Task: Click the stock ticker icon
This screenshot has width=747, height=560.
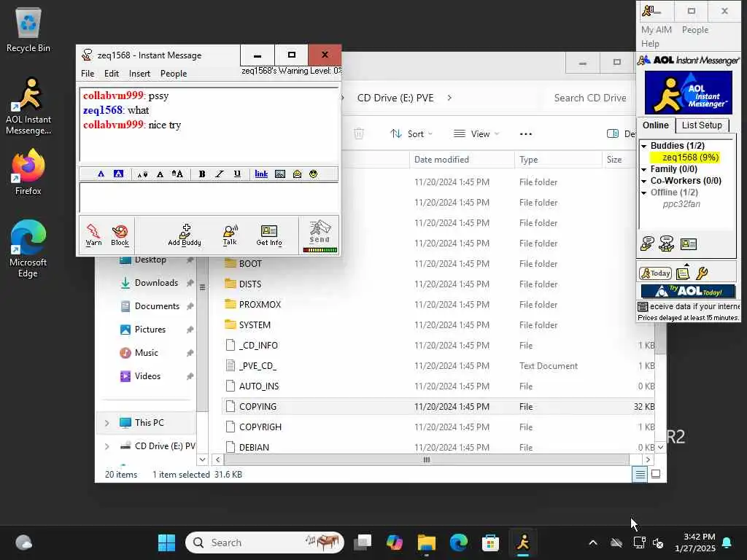Action: (643, 306)
